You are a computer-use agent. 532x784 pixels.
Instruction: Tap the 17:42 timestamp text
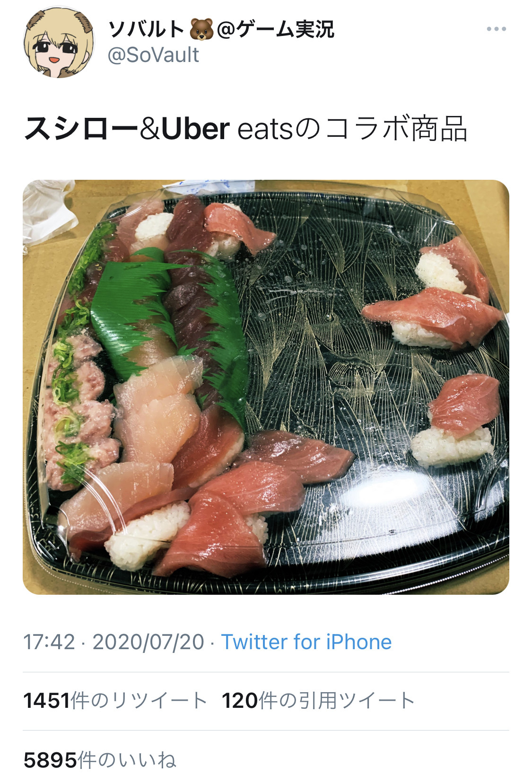49,642
